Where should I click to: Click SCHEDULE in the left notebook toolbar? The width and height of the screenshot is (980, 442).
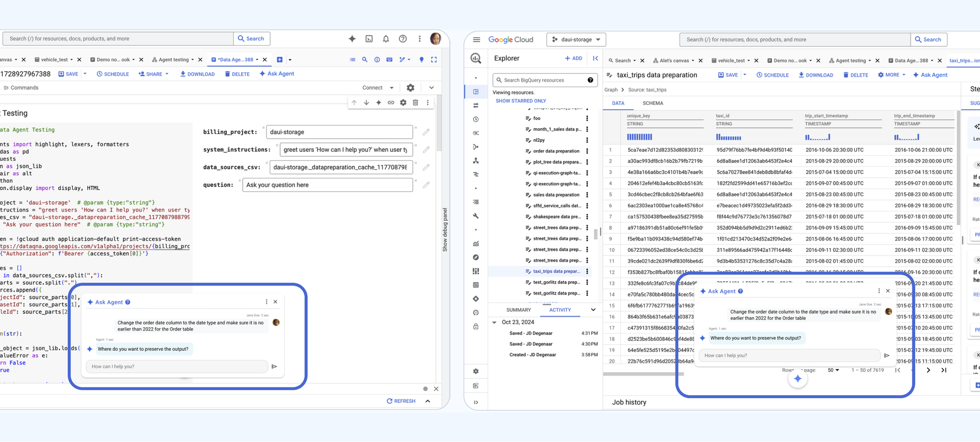pyautogui.click(x=113, y=74)
